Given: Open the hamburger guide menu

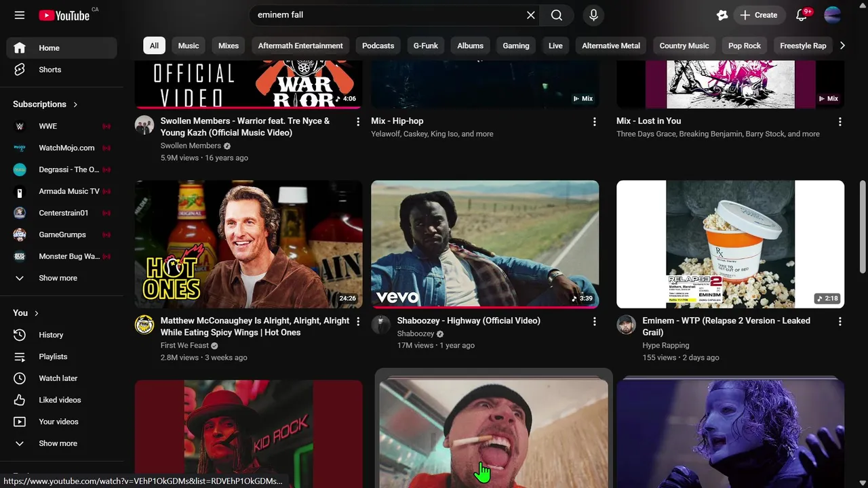Looking at the screenshot, I should pos(20,15).
